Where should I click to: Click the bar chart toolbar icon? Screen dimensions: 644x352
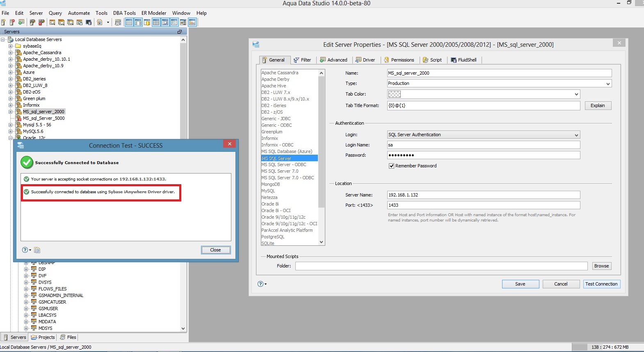(x=192, y=22)
